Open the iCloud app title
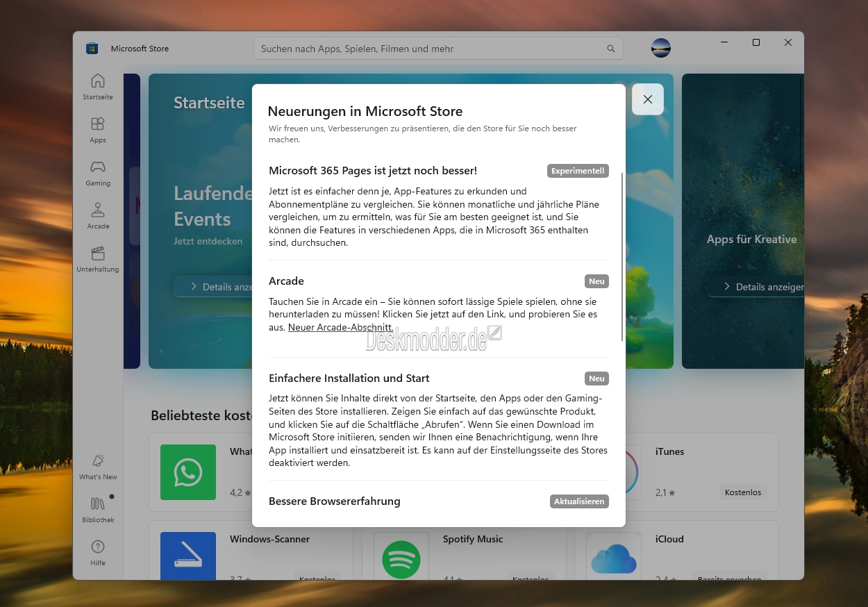Screen dimensions: 868x607 tap(669, 539)
